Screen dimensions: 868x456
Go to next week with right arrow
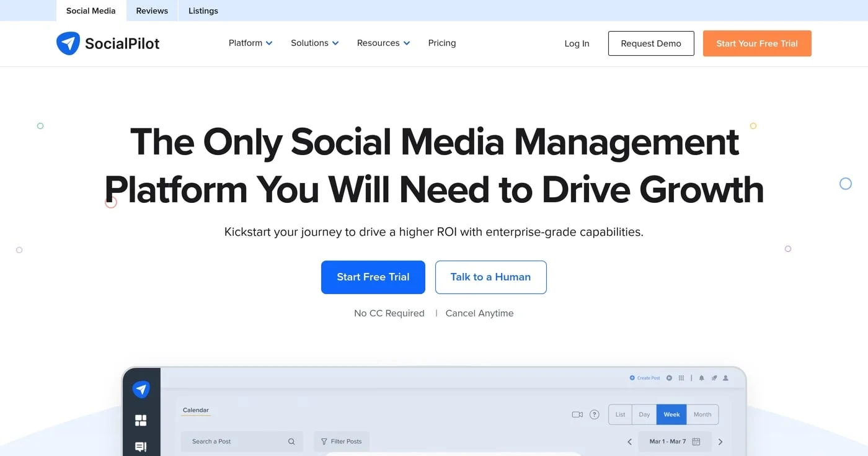coord(720,442)
